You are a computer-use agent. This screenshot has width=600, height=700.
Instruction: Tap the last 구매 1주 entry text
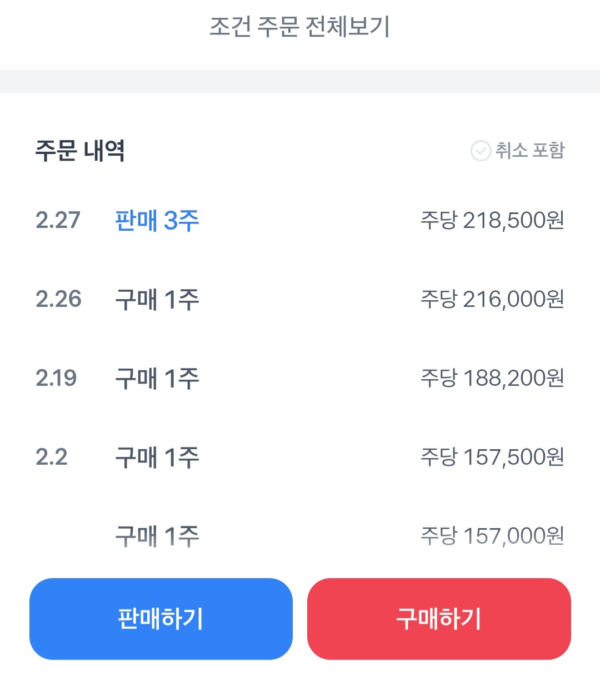[x=157, y=537]
